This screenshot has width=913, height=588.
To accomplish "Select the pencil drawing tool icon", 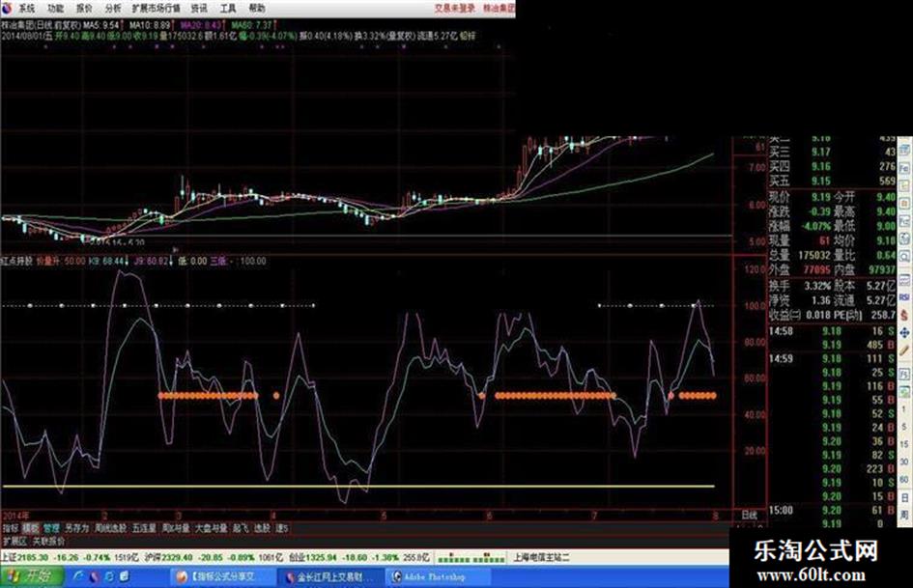I will click(x=905, y=350).
